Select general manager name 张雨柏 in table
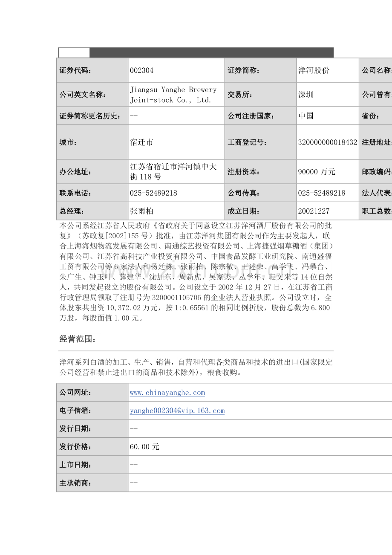The image size is (392, 555). point(141,211)
